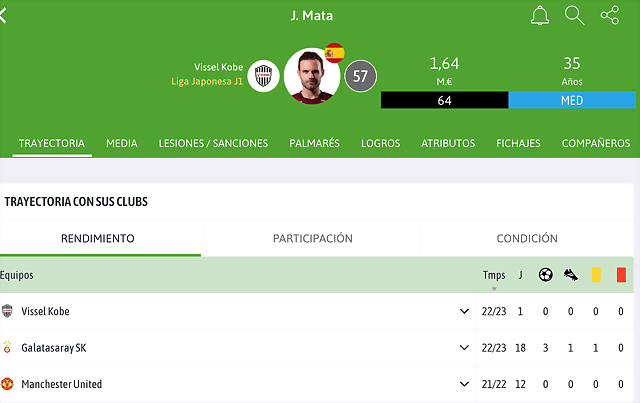Open the FICHAJES tab

click(x=518, y=143)
